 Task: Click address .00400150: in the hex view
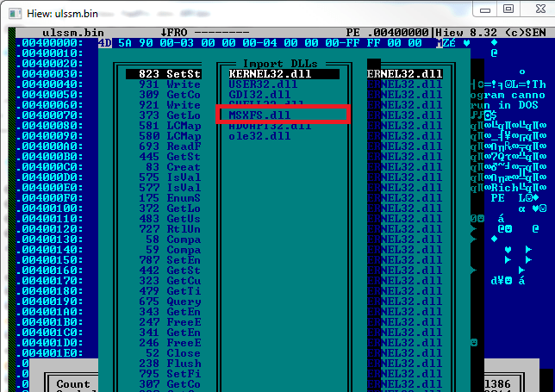click(50, 260)
